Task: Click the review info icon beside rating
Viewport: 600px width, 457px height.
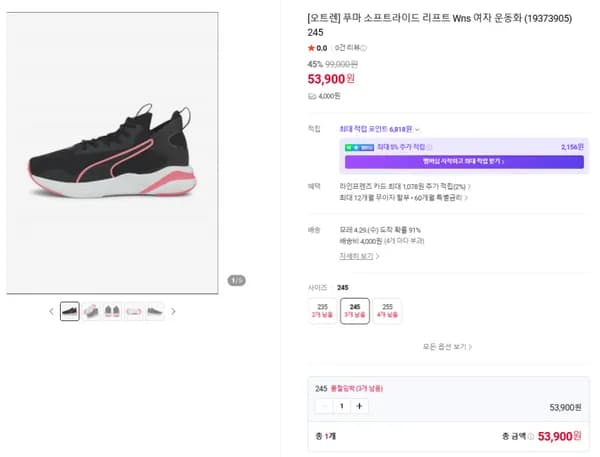Action: [x=364, y=48]
